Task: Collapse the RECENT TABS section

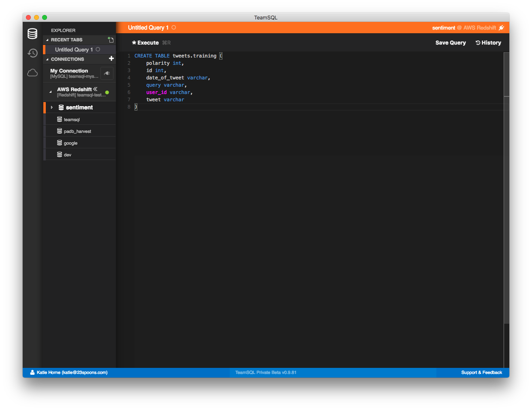Action: coord(47,40)
